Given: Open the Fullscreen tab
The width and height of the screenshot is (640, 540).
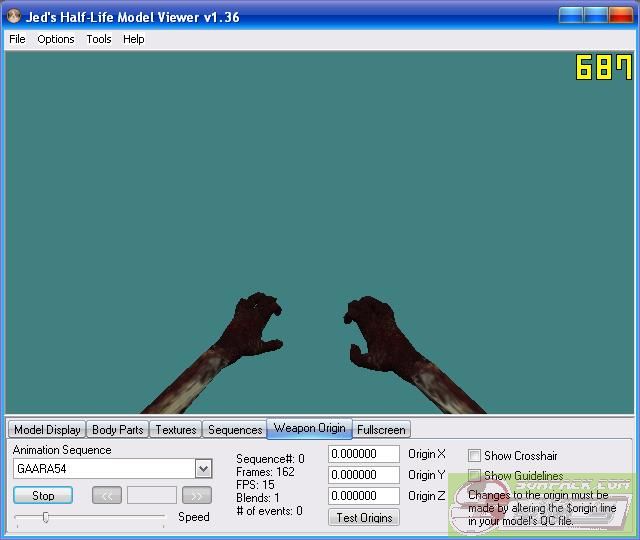Looking at the screenshot, I should (381, 430).
